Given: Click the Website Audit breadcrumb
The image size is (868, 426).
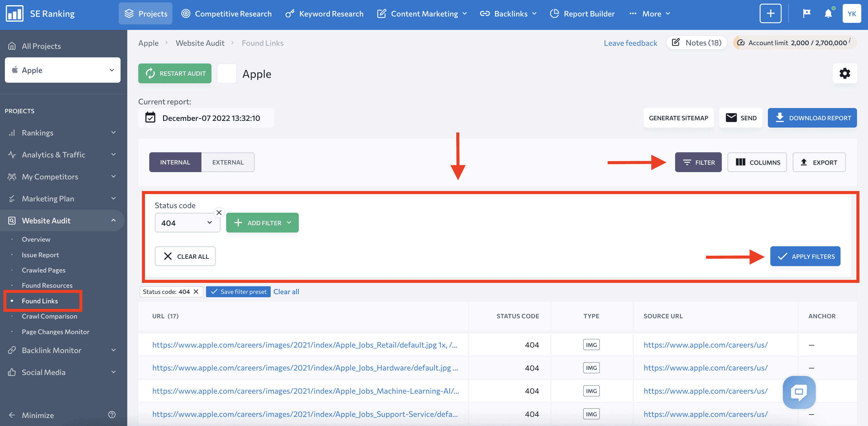Looking at the screenshot, I should pyautogui.click(x=200, y=43).
